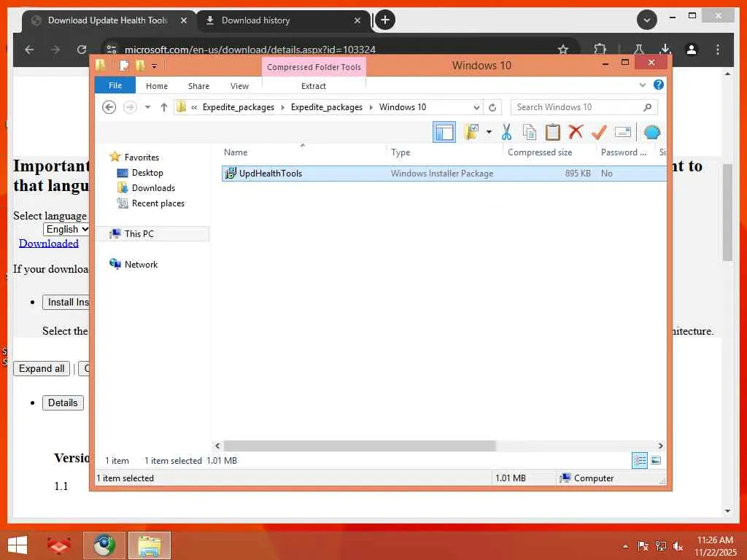Click the second Expedite_packages breadcrumb
The width and height of the screenshot is (747, 560).
(x=326, y=107)
